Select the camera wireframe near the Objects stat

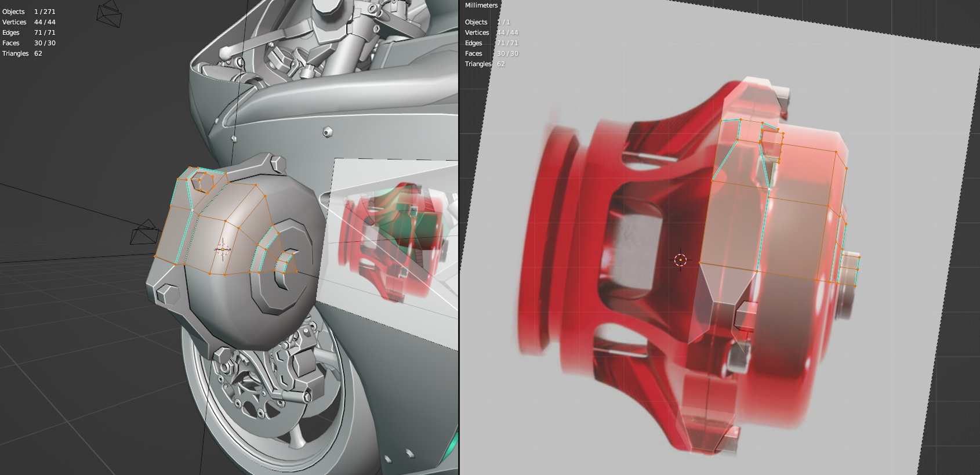pyautogui.click(x=109, y=14)
